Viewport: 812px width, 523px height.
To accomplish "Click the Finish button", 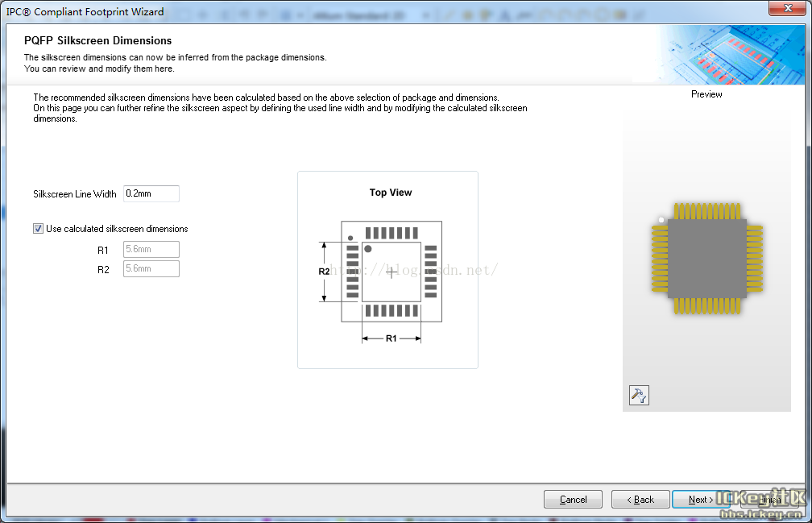I will (x=768, y=500).
